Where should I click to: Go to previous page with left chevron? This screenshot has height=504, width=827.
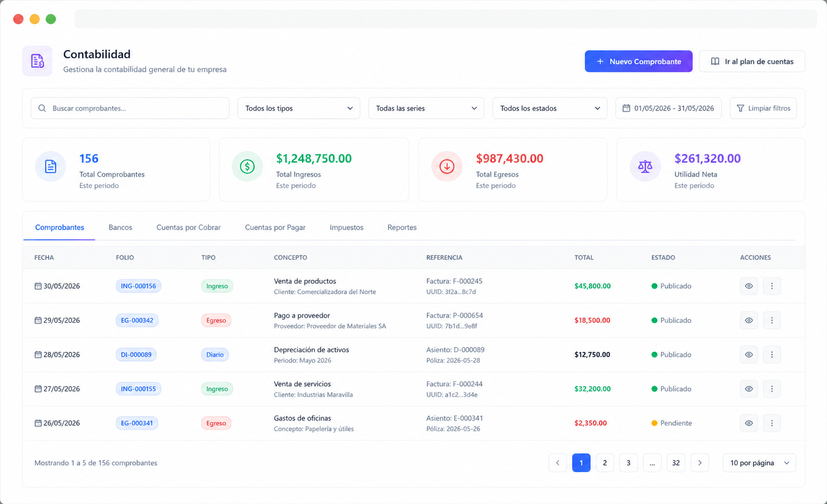pyautogui.click(x=558, y=463)
